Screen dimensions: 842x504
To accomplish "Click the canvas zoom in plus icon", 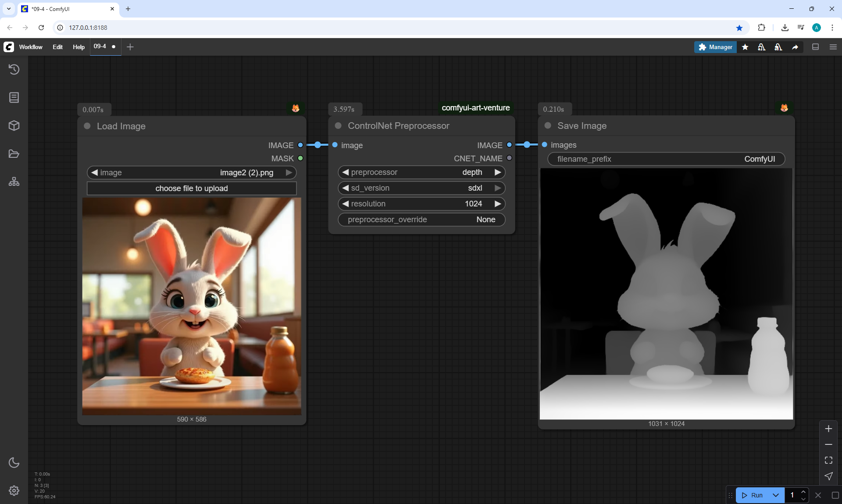I will [828, 429].
